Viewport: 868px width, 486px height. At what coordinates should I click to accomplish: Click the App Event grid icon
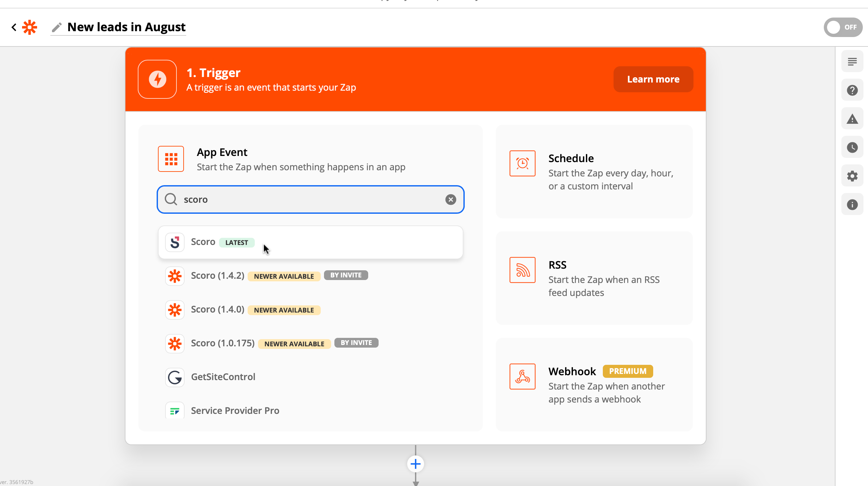[171, 159]
